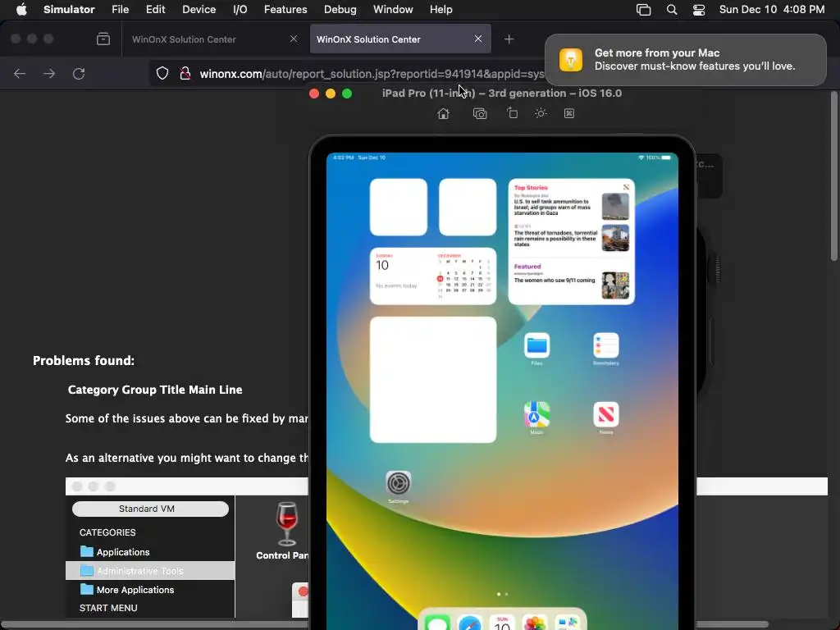This screenshot has width=840, height=630.
Task: Click the horizontal scrollbar at bottom
Action: pos(384,624)
